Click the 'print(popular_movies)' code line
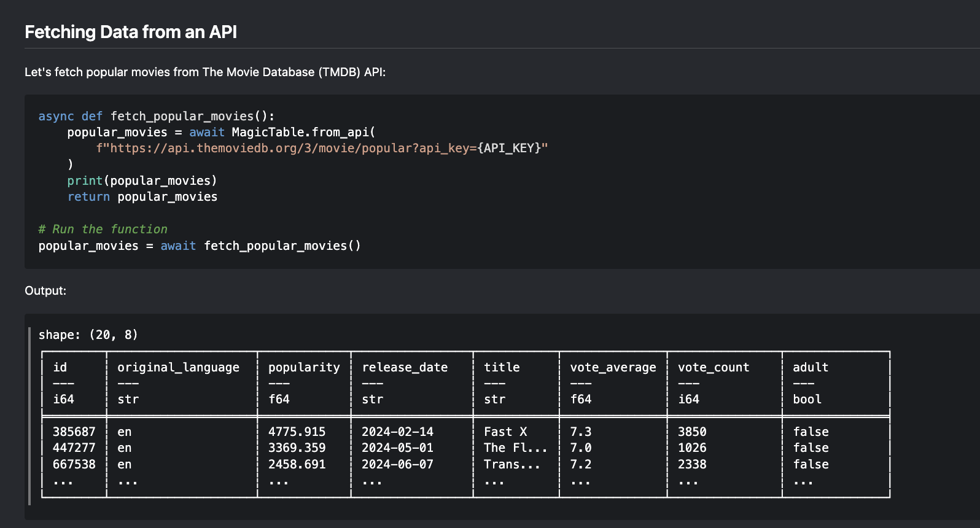Viewport: 980px width, 528px height. point(142,181)
